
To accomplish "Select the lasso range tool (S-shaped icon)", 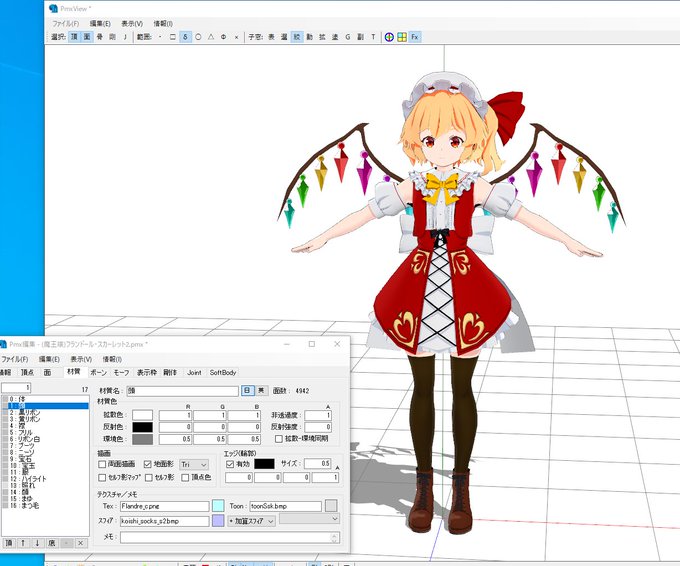I will [185, 37].
